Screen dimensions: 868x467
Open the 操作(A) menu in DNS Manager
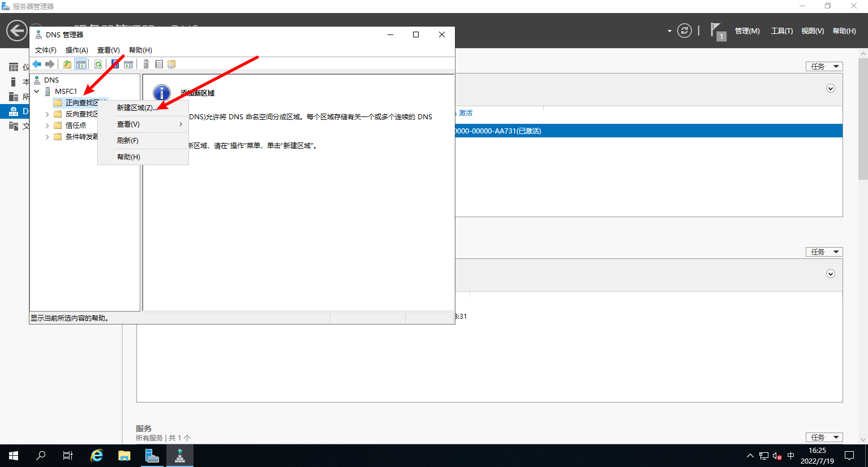coord(76,50)
